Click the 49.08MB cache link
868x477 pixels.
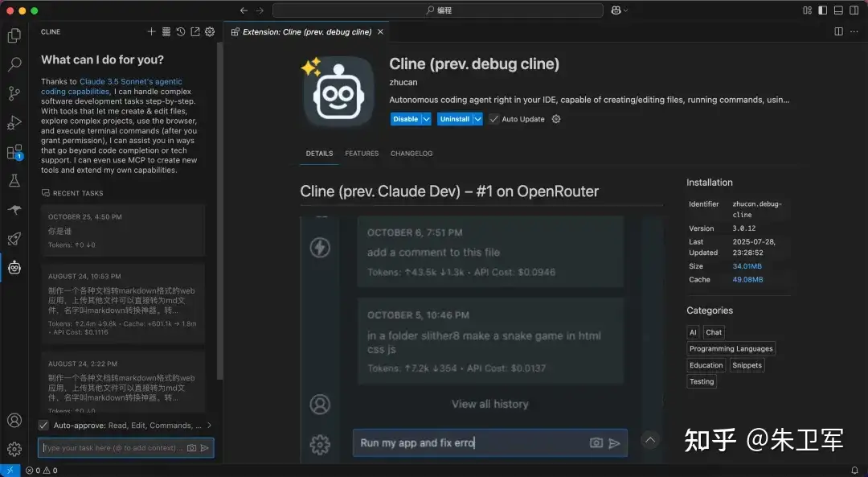pyautogui.click(x=747, y=279)
